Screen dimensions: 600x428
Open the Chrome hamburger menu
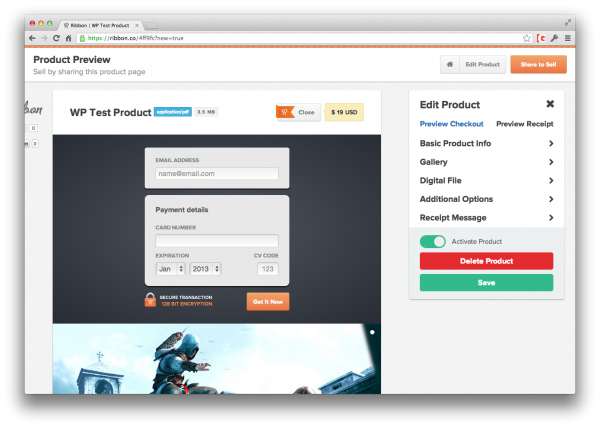(x=568, y=38)
